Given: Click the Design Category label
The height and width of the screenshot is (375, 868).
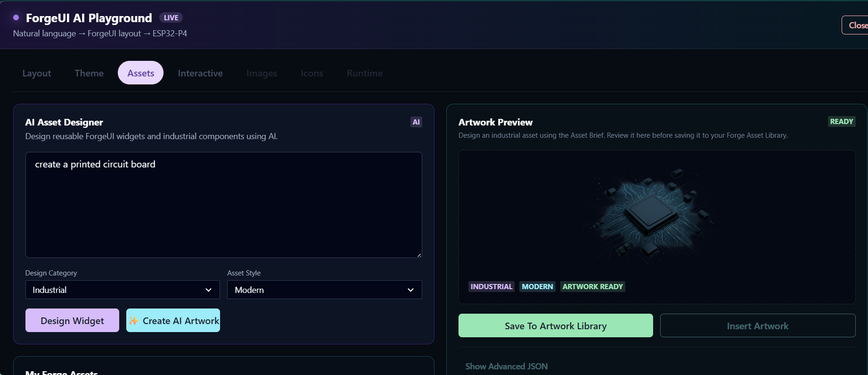Looking at the screenshot, I should pos(51,273).
